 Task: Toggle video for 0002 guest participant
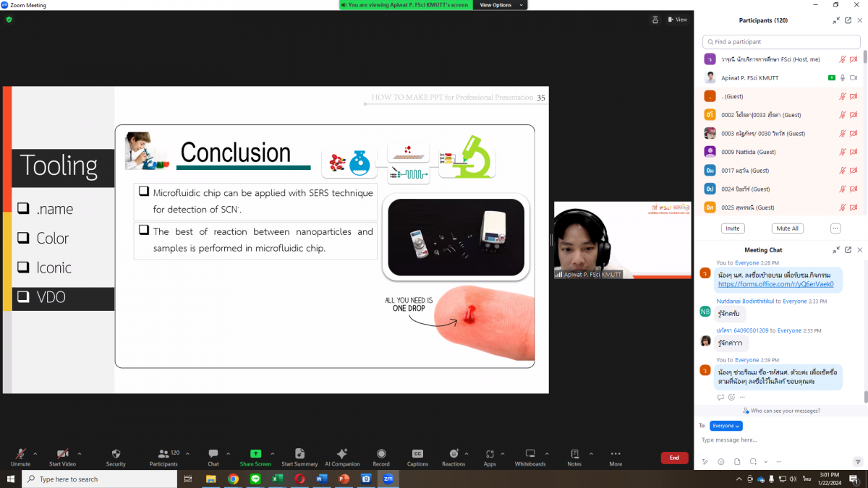854,114
